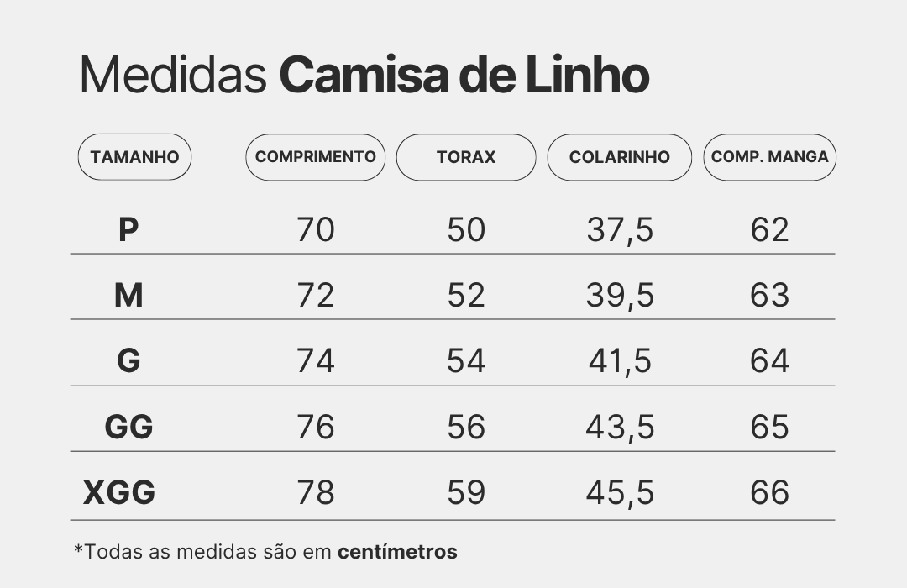Viewport: 907px width, 588px height.
Task: Click the TAMANHO header pill
Action: coord(134,157)
